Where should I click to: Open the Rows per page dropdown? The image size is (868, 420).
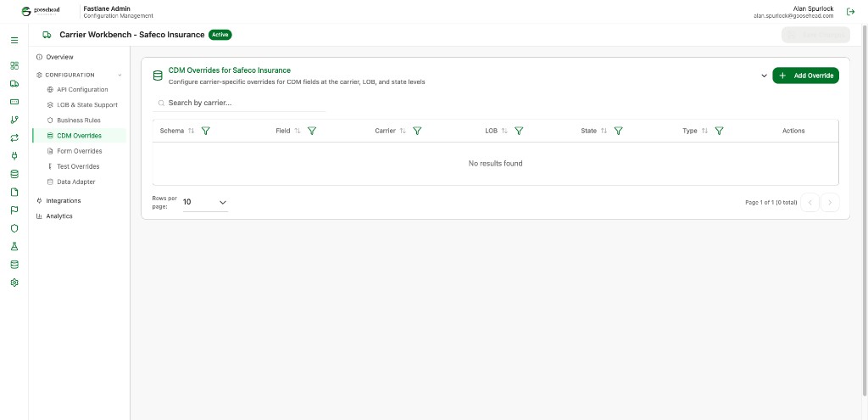click(x=205, y=202)
